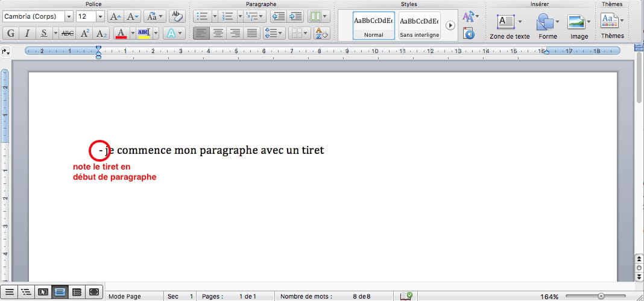Toggle italic formatting
This screenshot has height=301, width=644.
pos(27,33)
